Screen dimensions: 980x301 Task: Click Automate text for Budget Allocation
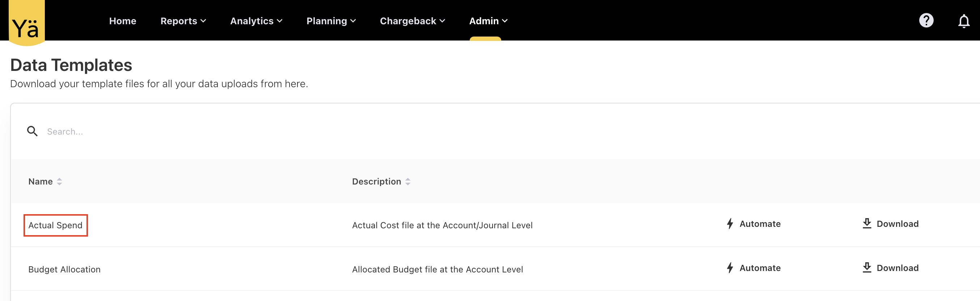click(760, 268)
